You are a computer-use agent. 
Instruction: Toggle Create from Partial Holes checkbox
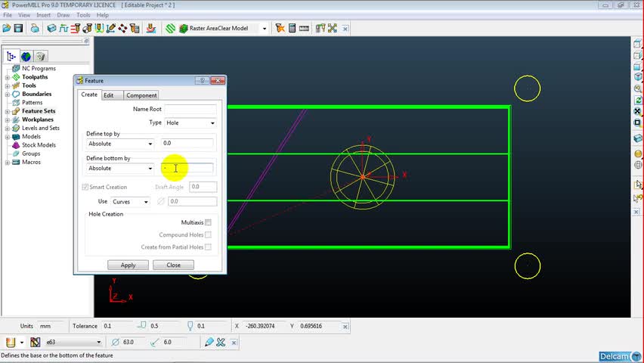pyautogui.click(x=208, y=247)
